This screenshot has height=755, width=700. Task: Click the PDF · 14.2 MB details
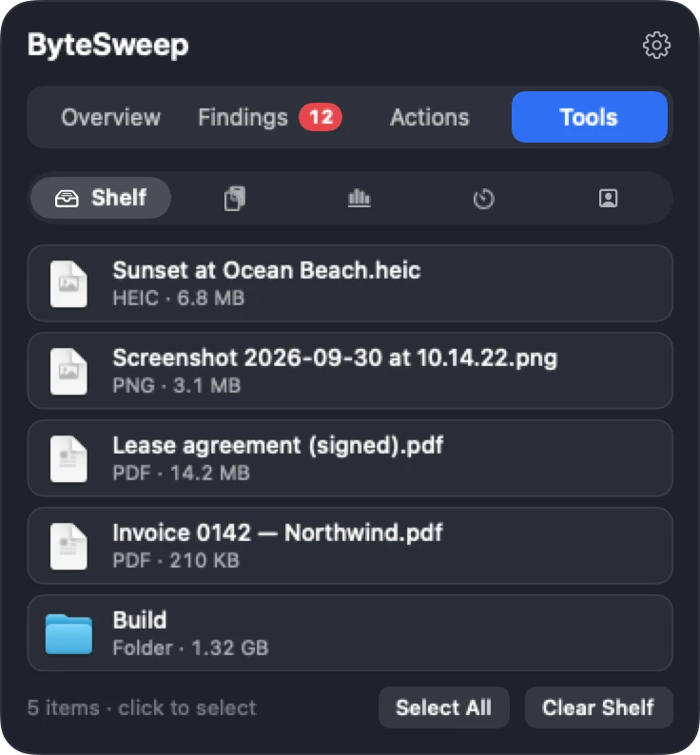click(x=181, y=473)
